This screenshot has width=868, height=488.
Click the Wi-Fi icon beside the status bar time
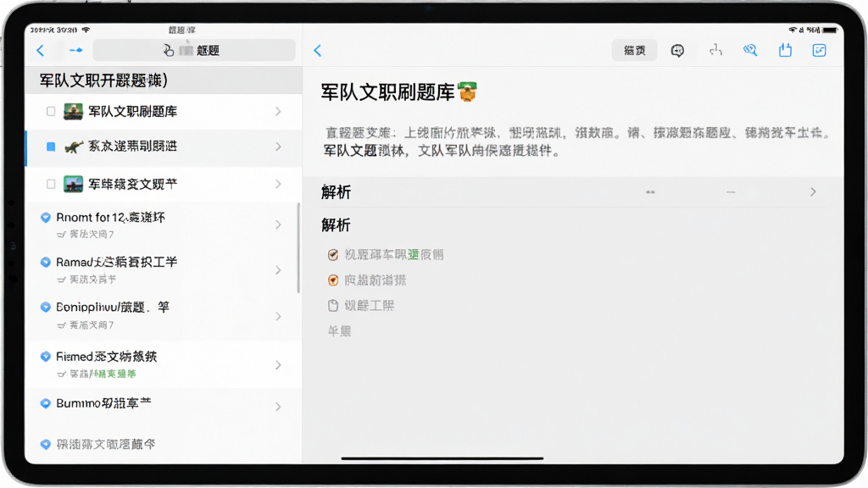coord(86,30)
